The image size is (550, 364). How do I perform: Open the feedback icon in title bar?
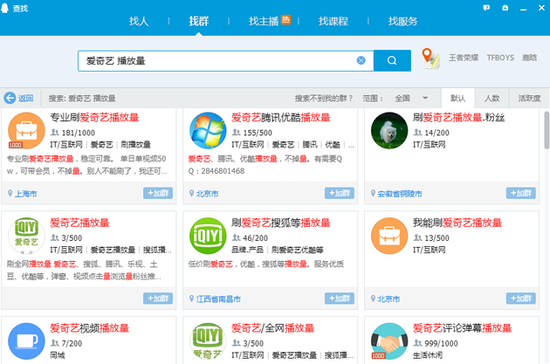click(x=486, y=8)
